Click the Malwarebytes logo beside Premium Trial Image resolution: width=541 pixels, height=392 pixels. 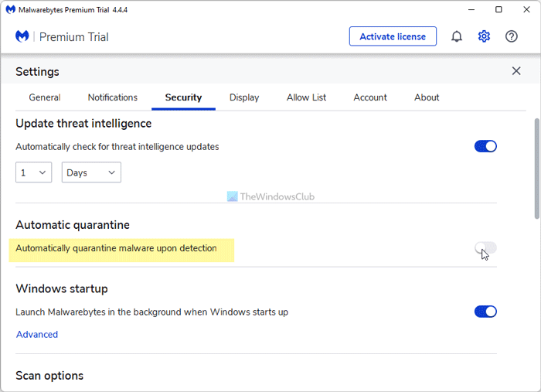[x=22, y=36]
